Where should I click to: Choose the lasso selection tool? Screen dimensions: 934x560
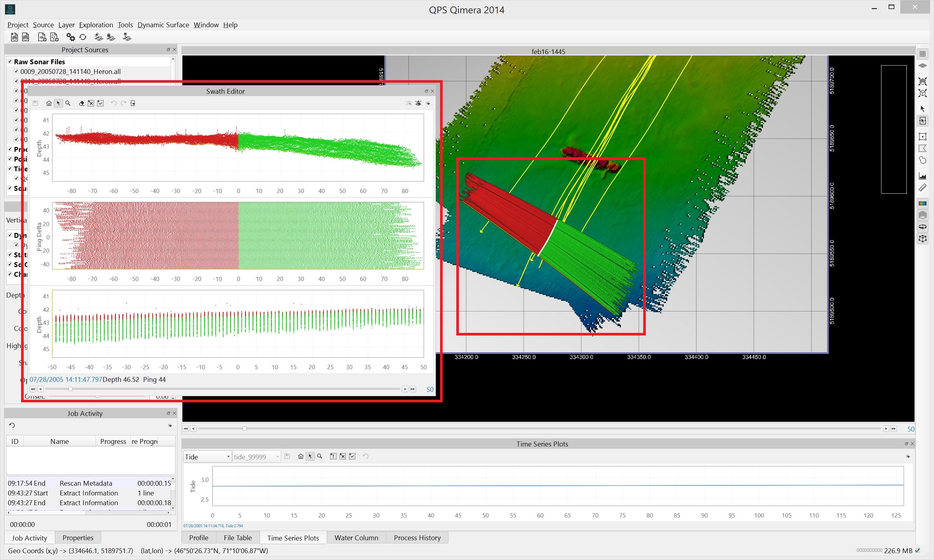click(x=922, y=160)
